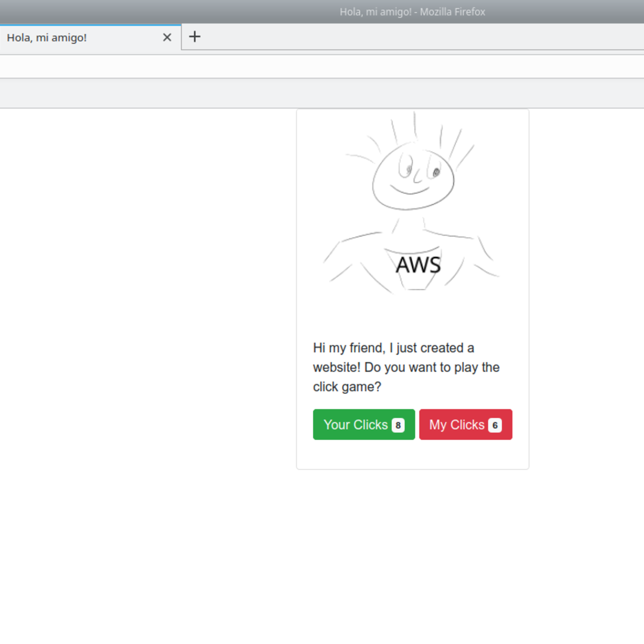The image size is (644, 644).
Task: Click the green Your Clicks button
Action: coord(364,425)
